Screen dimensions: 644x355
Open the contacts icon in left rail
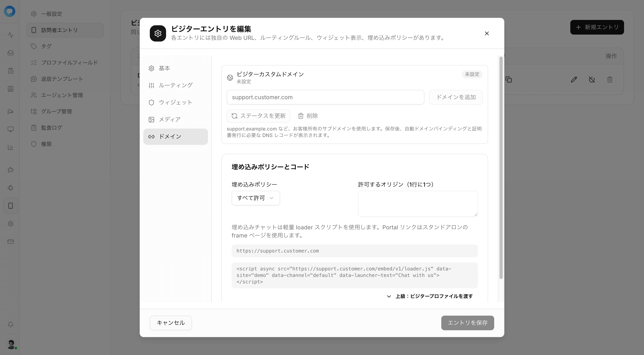[11, 89]
